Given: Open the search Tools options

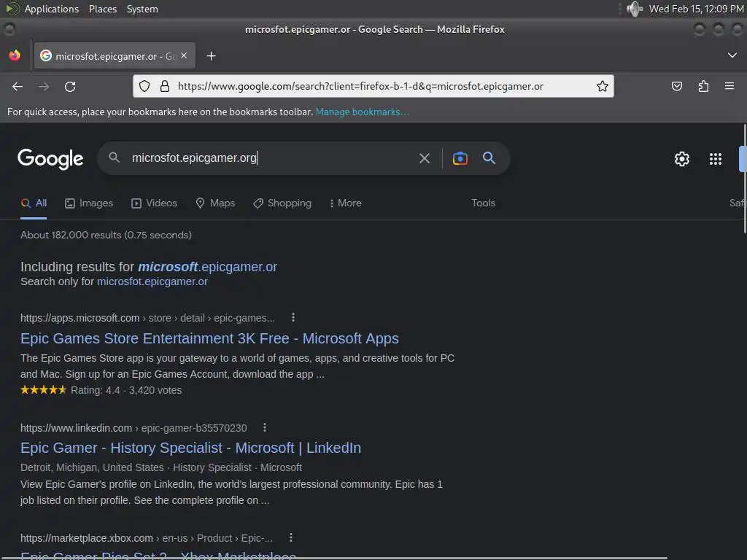Looking at the screenshot, I should click(483, 203).
